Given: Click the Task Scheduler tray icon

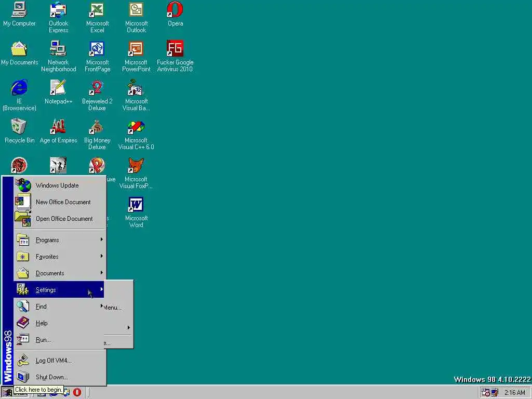Looking at the screenshot, I should (x=486, y=393).
